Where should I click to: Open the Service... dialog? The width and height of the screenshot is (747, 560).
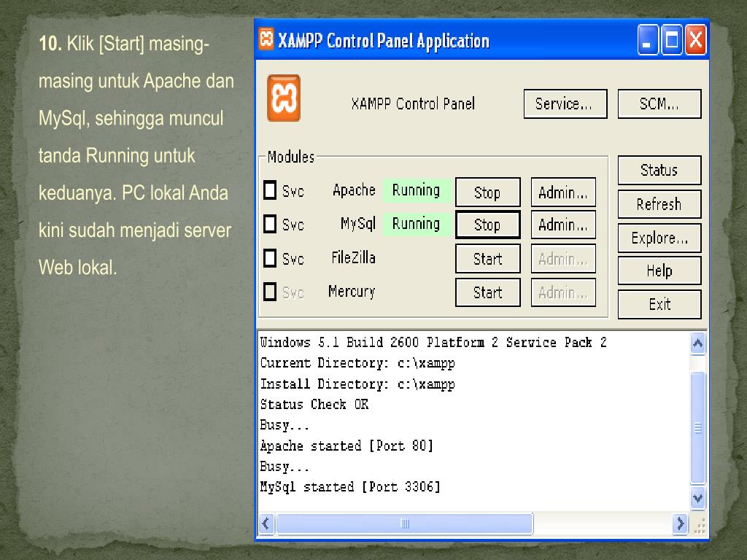tap(565, 104)
